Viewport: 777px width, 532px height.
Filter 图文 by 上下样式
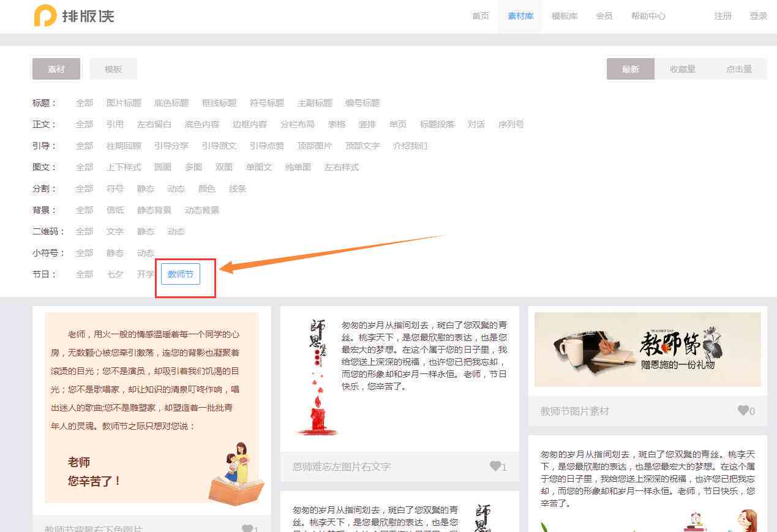[124, 167]
